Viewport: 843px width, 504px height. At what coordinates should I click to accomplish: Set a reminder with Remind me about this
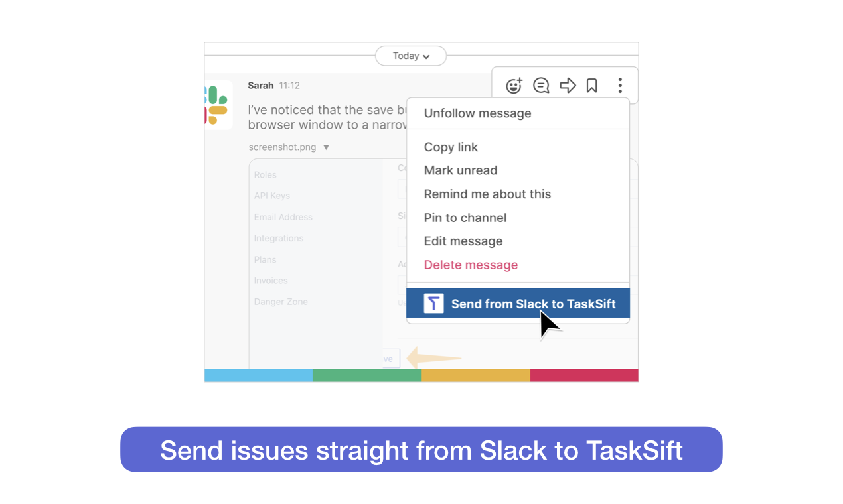487,194
